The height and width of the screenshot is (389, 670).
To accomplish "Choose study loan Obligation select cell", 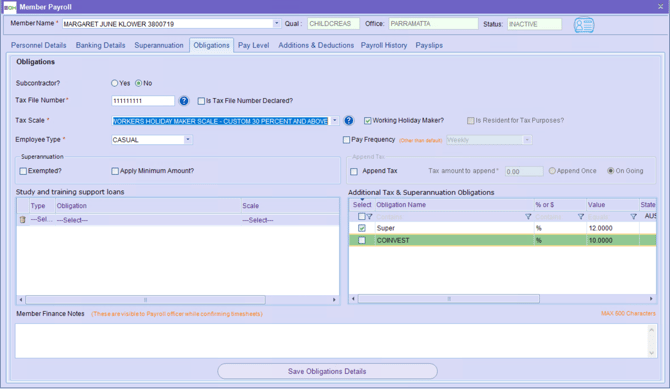I will click(148, 220).
